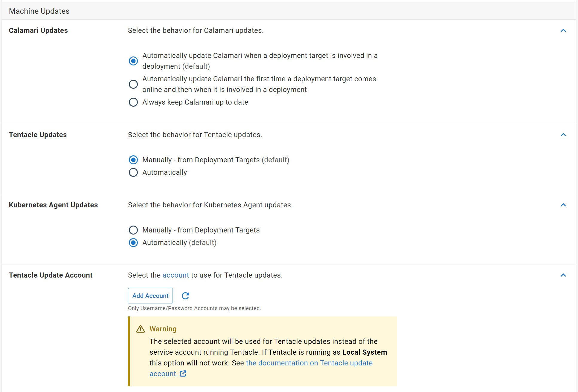Select 'Always keep Calamari up to date'
Image resolution: width=578 pixels, height=392 pixels.
pyautogui.click(x=133, y=102)
